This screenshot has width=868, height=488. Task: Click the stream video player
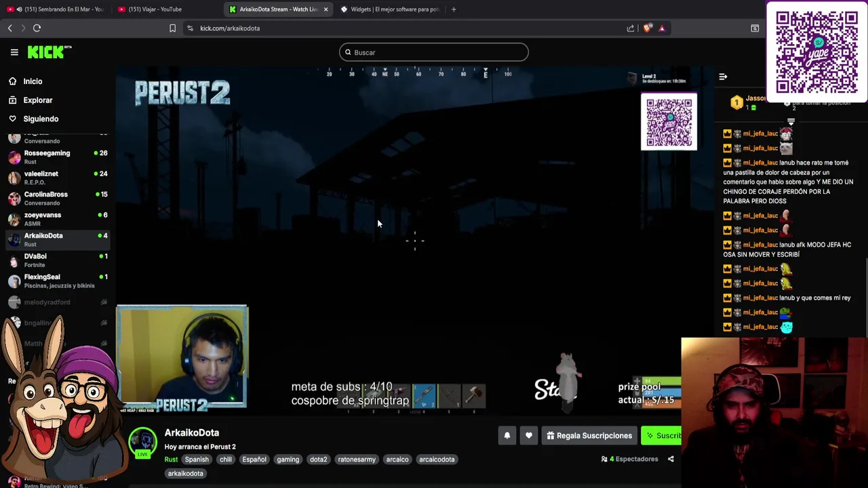(414, 241)
